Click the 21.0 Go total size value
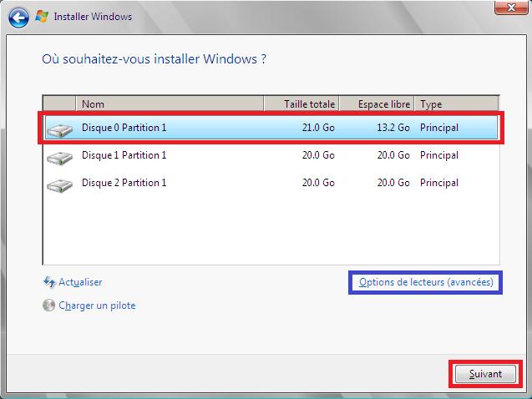Image resolution: width=532 pixels, height=399 pixels. coord(318,128)
